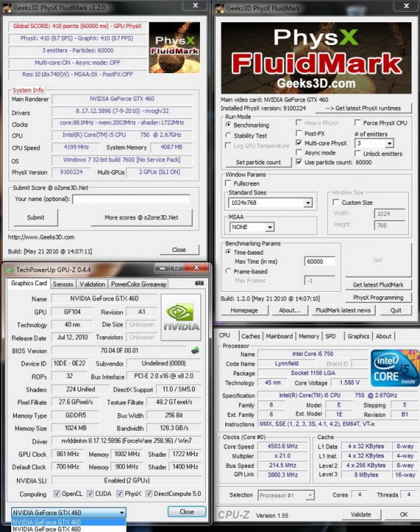Open the Processor #1 selection dropdown

(x=286, y=495)
